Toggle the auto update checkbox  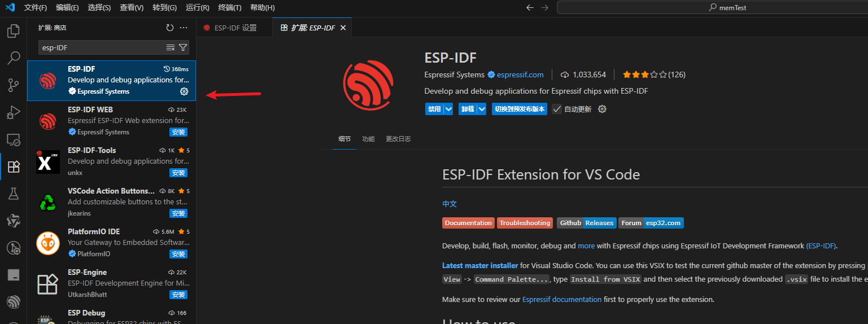pyautogui.click(x=557, y=109)
